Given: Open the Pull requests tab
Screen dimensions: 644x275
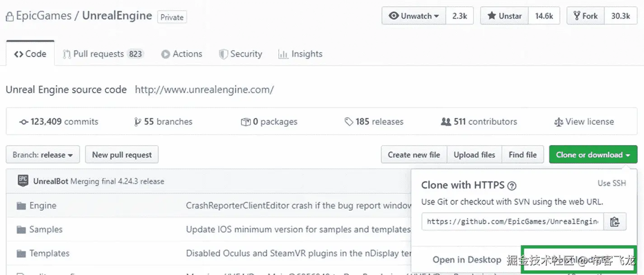Looking at the screenshot, I should [x=103, y=54].
